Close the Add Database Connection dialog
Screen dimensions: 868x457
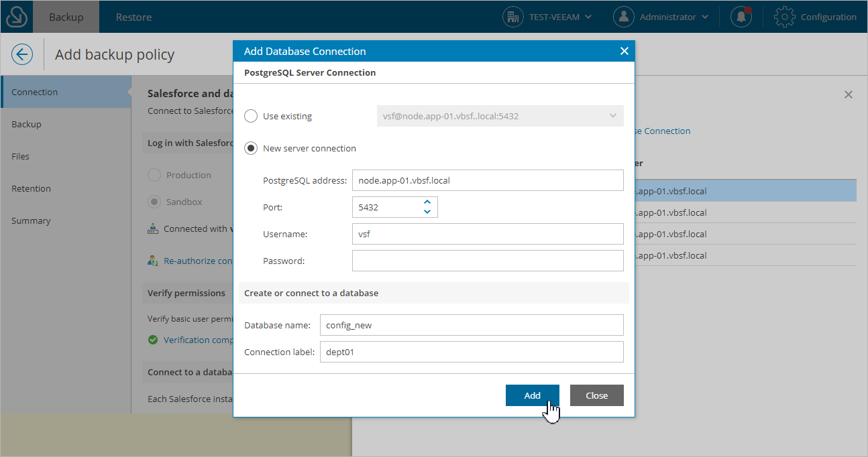[x=624, y=51]
